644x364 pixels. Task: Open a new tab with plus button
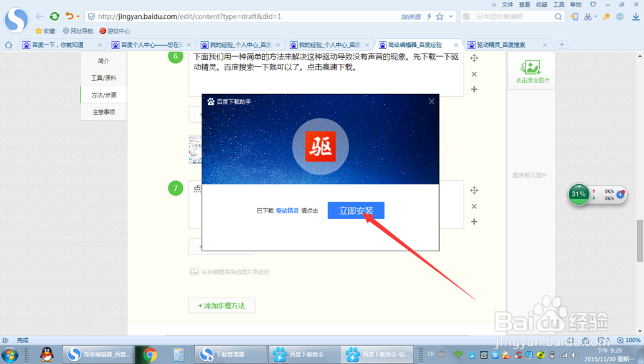click(562, 44)
